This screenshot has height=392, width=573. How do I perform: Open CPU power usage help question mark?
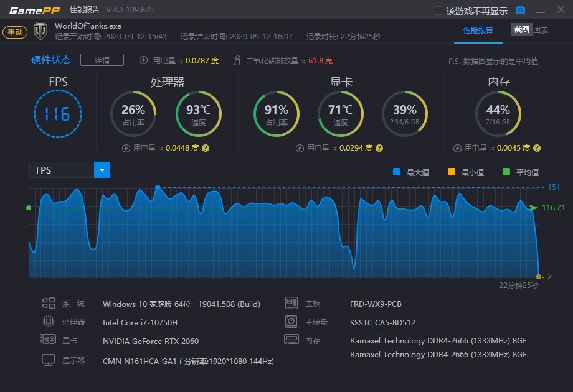click(206, 148)
